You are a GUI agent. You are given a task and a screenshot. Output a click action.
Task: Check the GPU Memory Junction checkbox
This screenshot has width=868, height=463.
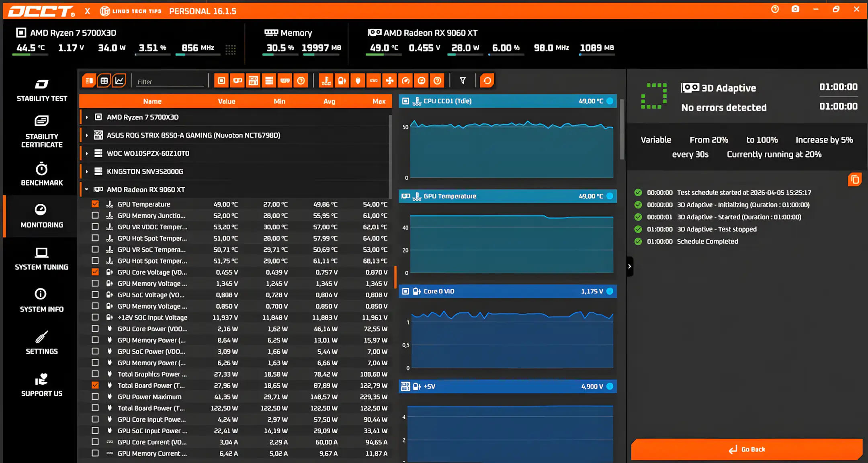point(95,215)
